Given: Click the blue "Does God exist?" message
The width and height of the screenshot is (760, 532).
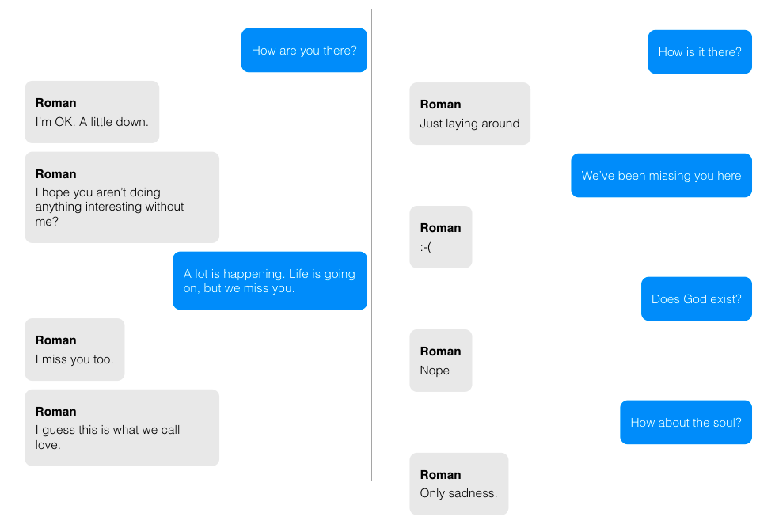Looking at the screenshot, I should click(x=696, y=299).
